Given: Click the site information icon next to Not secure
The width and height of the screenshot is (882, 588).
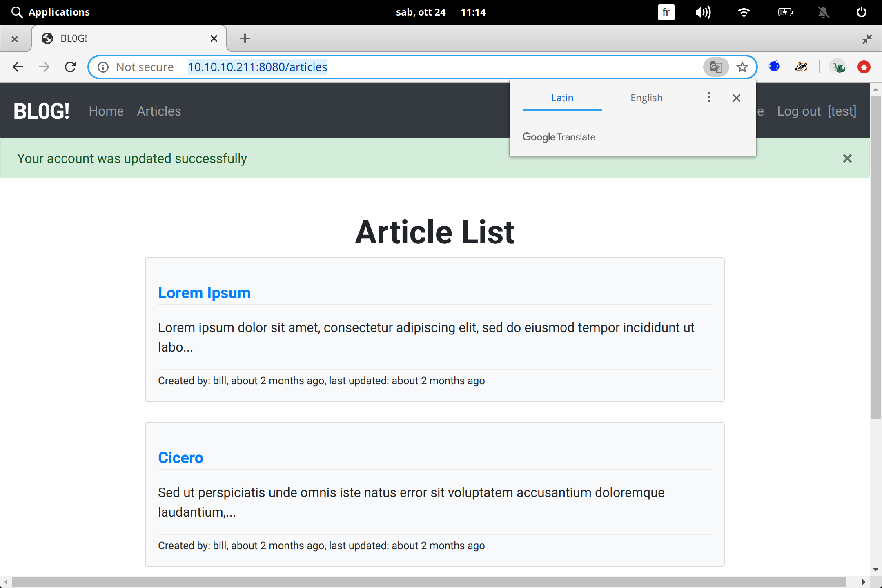Looking at the screenshot, I should pos(103,67).
